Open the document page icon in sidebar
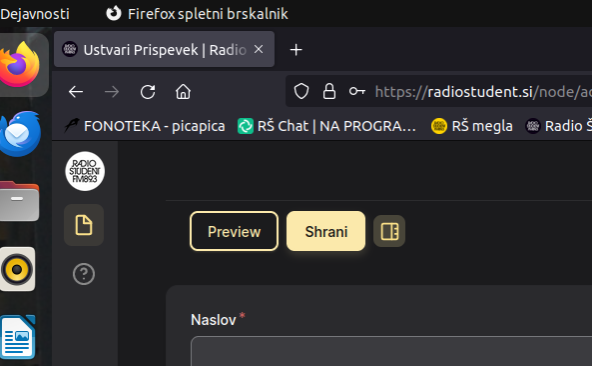The height and width of the screenshot is (366, 592). point(84,225)
